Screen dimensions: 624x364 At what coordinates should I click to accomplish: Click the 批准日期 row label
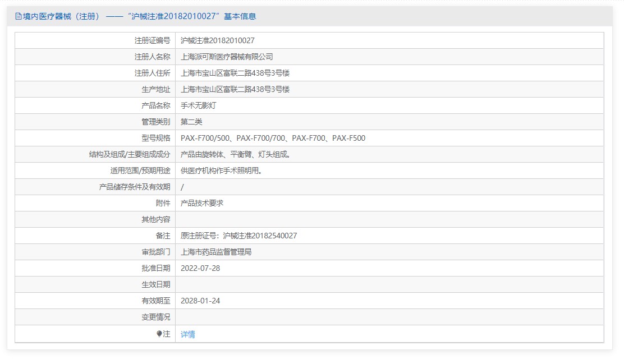(156, 269)
